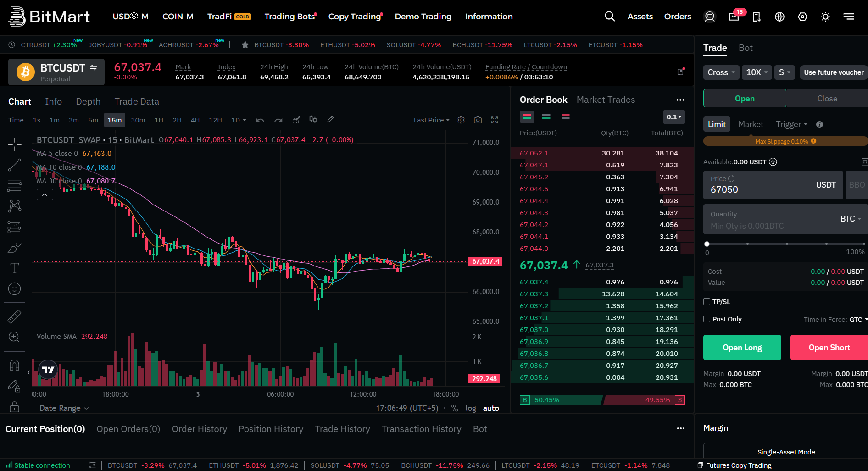
Task: Open the Last Price dropdown
Action: click(431, 120)
